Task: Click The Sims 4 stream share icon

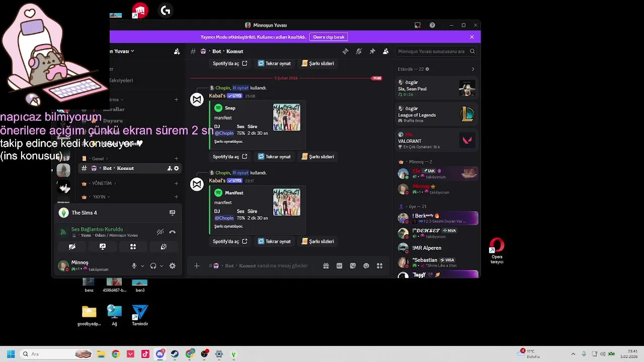Action: (x=172, y=213)
